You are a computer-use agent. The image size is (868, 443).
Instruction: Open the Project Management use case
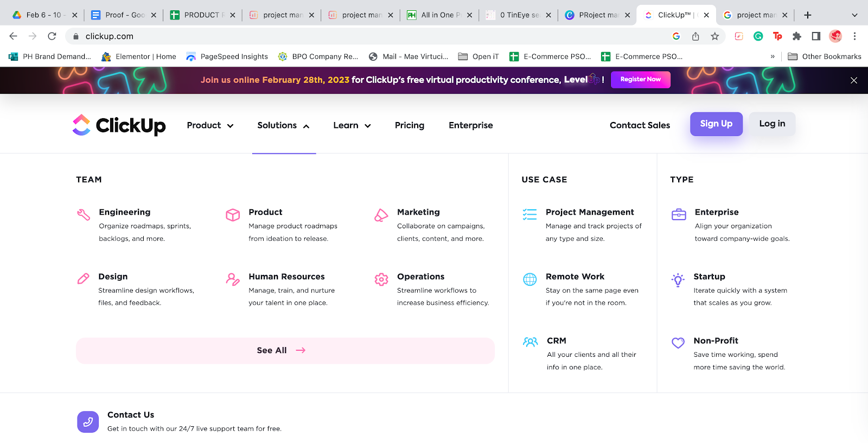coord(590,212)
